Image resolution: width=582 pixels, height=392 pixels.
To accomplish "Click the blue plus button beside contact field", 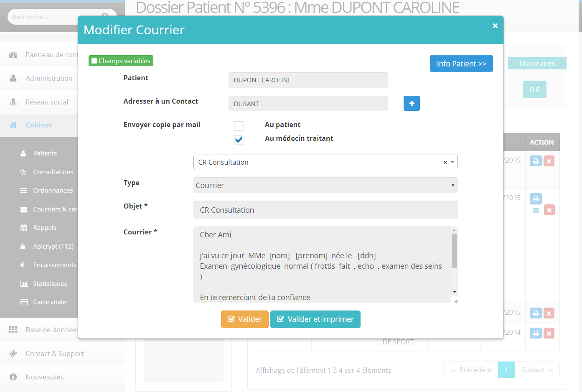I will [412, 103].
